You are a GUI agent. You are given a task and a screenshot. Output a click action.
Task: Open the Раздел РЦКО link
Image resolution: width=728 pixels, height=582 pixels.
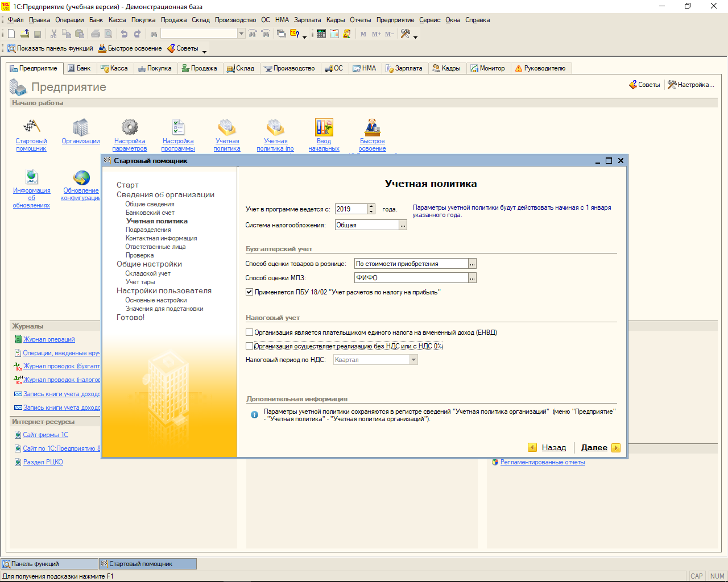tap(43, 462)
